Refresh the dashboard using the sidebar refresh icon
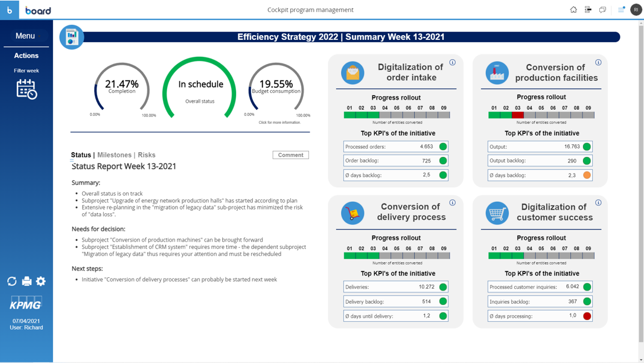This screenshot has width=644, height=363. pyautogui.click(x=11, y=281)
